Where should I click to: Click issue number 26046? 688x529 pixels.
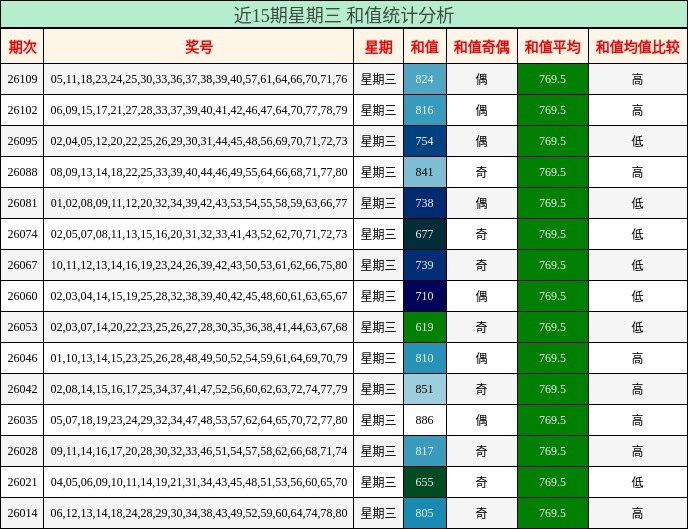pyautogui.click(x=22, y=358)
